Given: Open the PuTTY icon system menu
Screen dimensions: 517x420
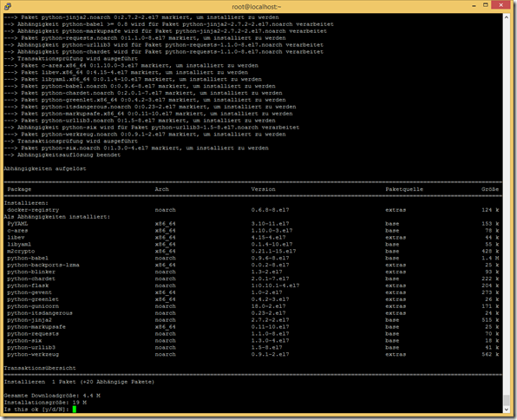Looking at the screenshot, I should tap(8, 6).
